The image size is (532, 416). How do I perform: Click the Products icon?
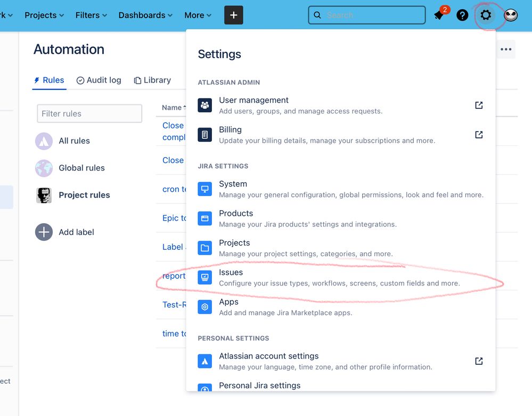[205, 218]
